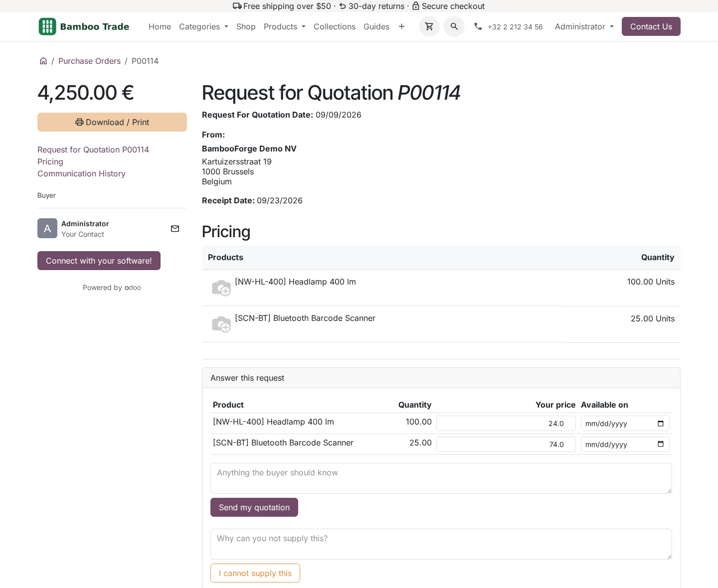Open the site search
This screenshot has width=718, height=588.
pos(454,26)
